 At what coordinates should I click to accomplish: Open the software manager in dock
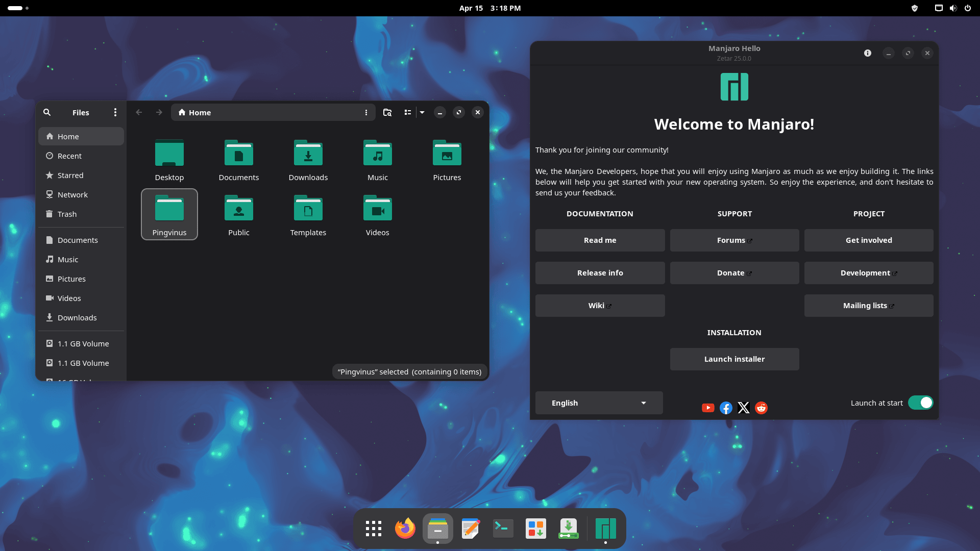pyautogui.click(x=536, y=529)
